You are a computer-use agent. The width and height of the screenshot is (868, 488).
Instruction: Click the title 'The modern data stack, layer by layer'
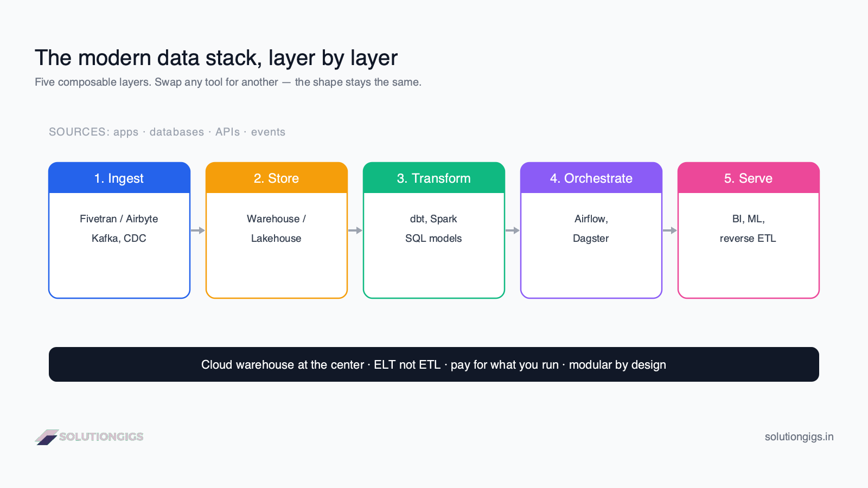click(x=216, y=58)
